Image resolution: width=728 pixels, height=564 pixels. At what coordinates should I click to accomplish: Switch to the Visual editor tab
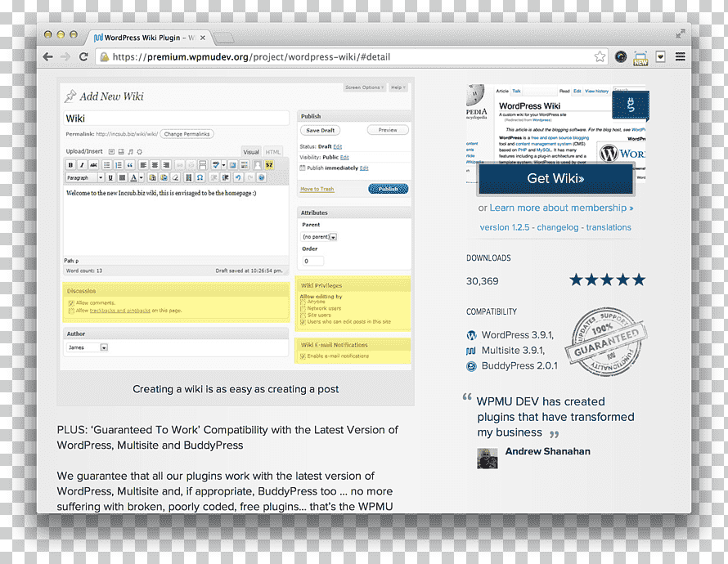pos(251,152)
